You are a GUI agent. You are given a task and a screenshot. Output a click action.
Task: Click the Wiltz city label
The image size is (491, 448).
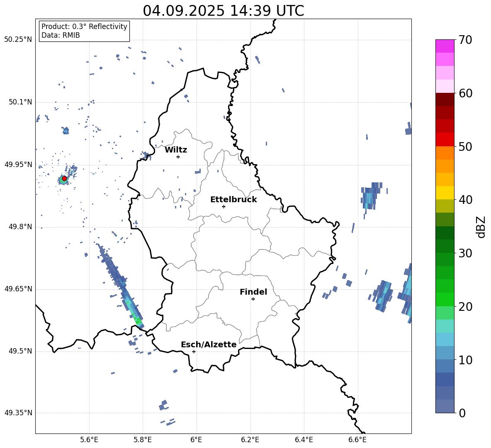click(x=176, y=150)
